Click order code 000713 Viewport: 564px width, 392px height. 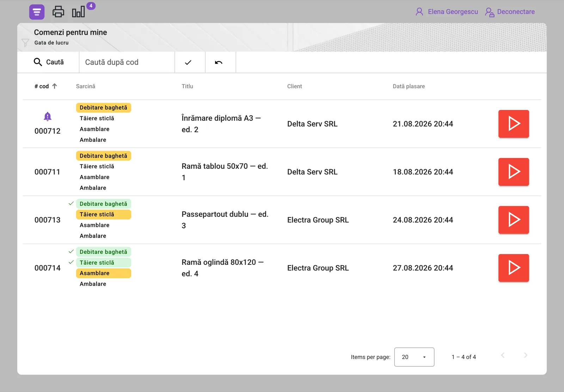[47, 220]
